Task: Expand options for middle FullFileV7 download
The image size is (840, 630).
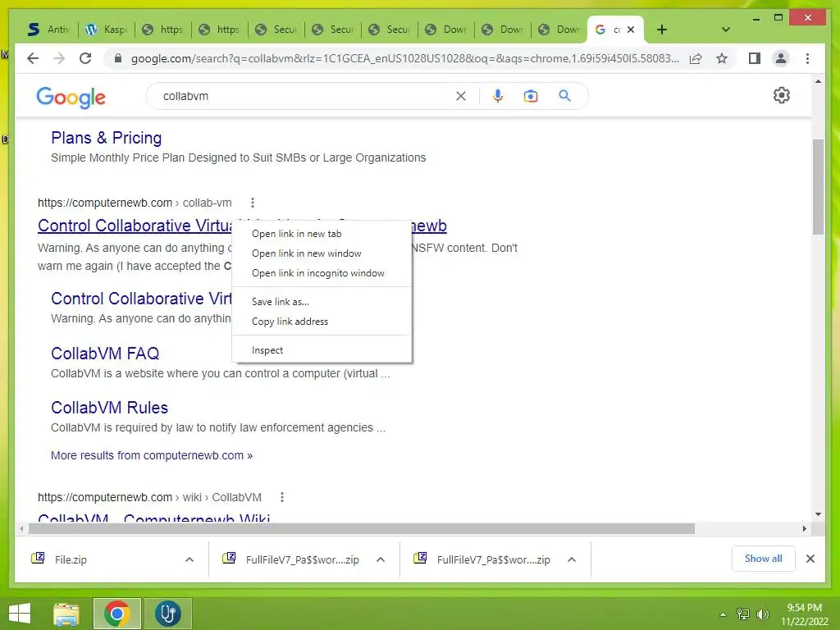Action: click(381, 559)
